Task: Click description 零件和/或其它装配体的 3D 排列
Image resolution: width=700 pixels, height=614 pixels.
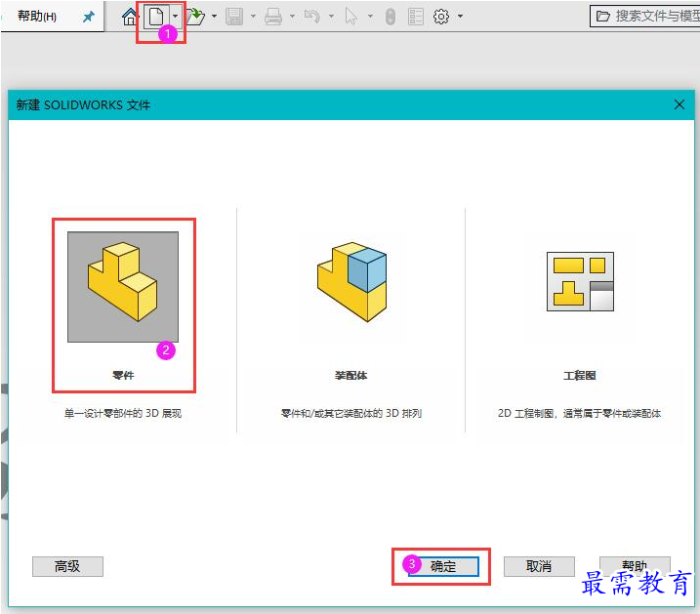Action: [x=351, y=413]
